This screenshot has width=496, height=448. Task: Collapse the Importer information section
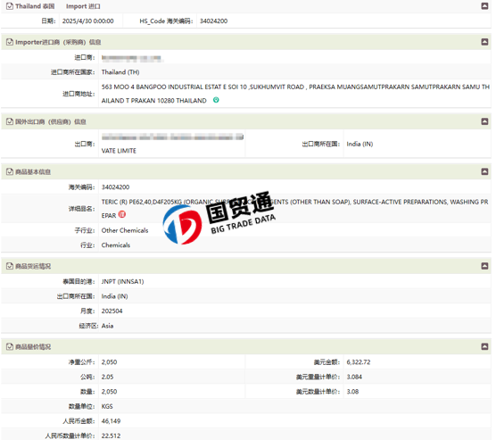(484, 42)
